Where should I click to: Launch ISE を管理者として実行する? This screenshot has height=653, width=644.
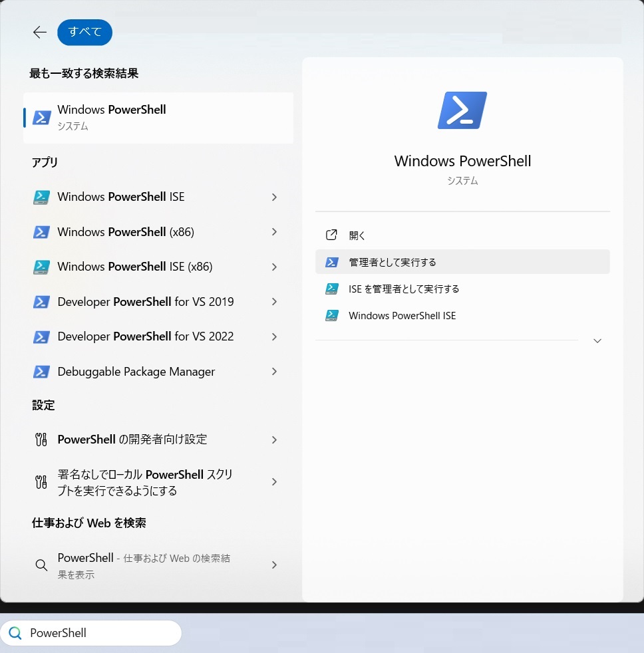tap(404, 289)
